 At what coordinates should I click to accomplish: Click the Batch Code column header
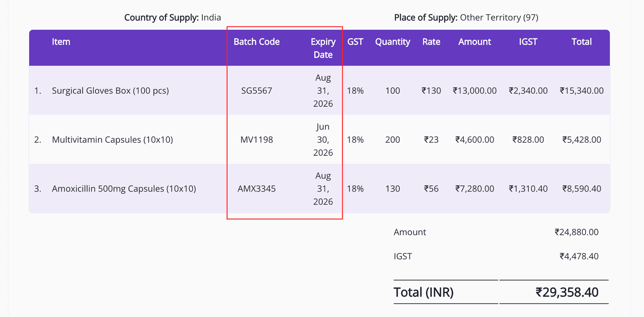pos(257,42)
